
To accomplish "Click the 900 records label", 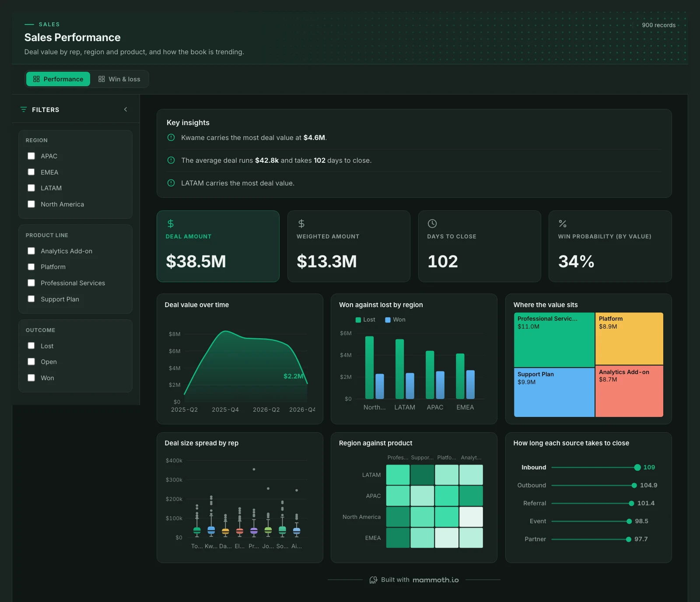I will [658, 25].
